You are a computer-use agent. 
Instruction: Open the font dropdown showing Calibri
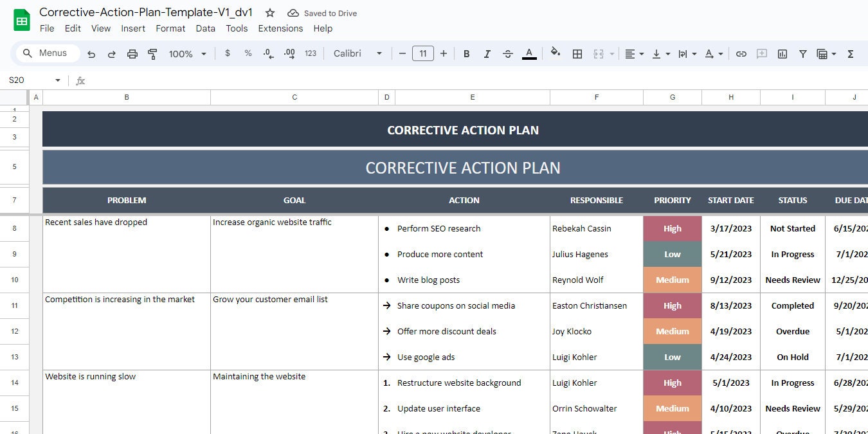coord(357,53)
